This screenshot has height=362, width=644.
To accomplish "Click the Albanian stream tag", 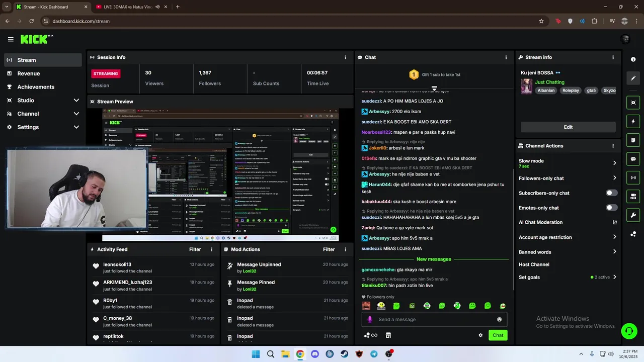I will (546, 90).
